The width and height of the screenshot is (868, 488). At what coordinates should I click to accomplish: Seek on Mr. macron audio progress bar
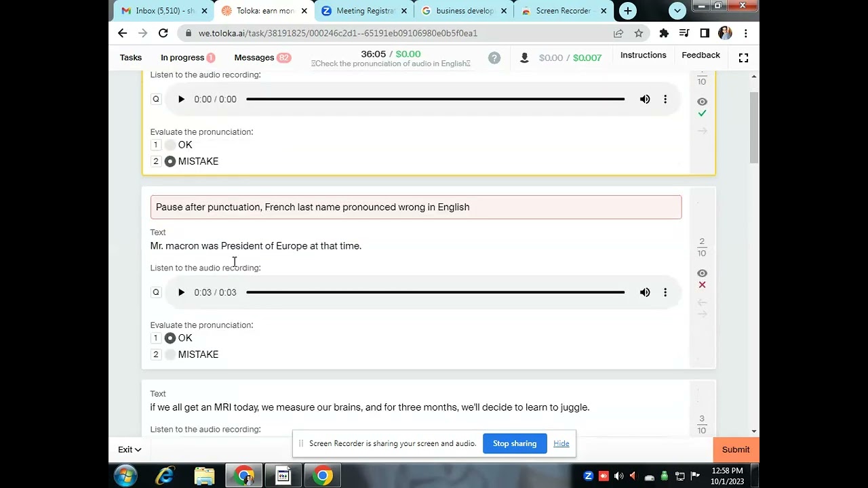click(435, 292)
